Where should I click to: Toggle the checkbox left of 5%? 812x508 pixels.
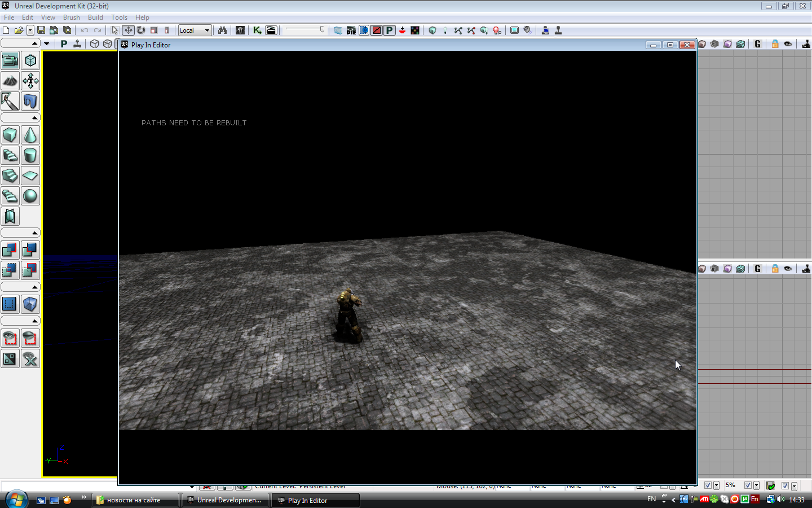tap(708, 485)
